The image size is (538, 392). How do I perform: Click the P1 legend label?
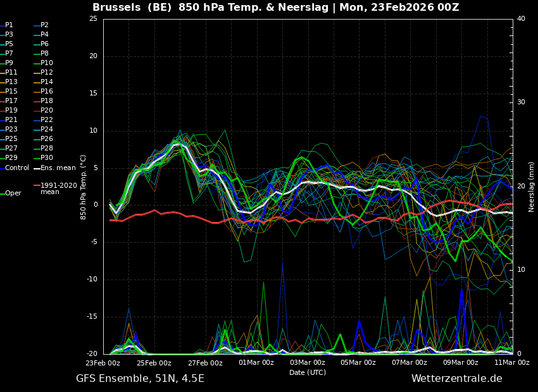pos(9,25)
